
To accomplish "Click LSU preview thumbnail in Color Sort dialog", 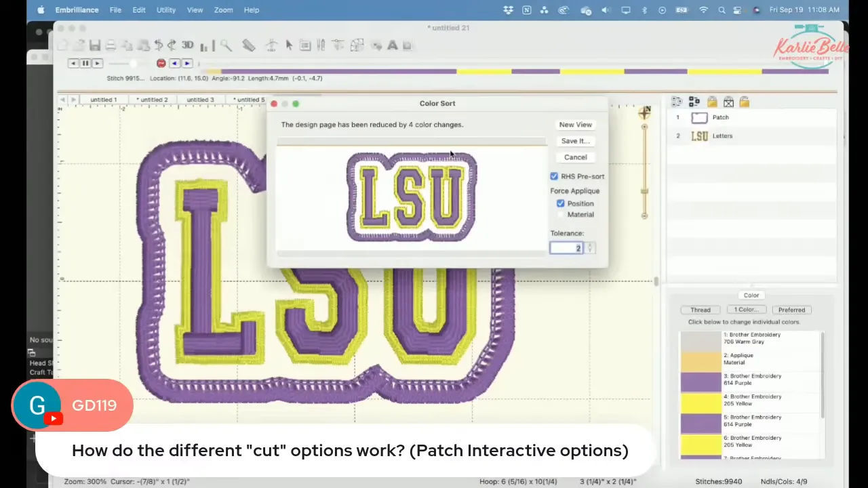I will (x=412, y=197).
